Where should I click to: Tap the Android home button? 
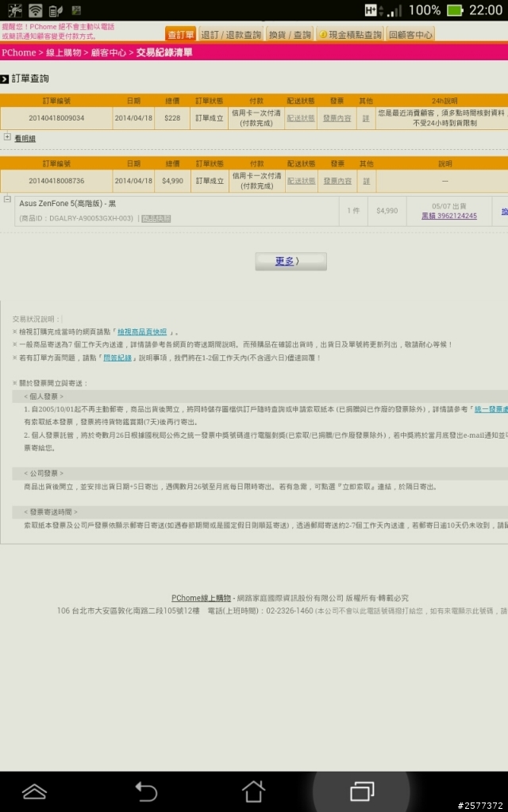[253, 791]
